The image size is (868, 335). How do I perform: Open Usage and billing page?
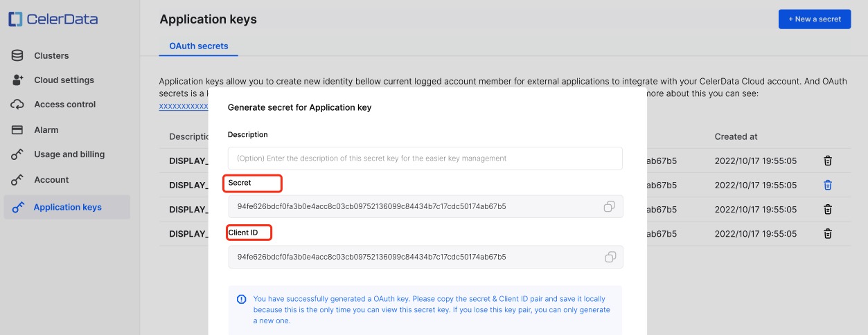(69, 154)
